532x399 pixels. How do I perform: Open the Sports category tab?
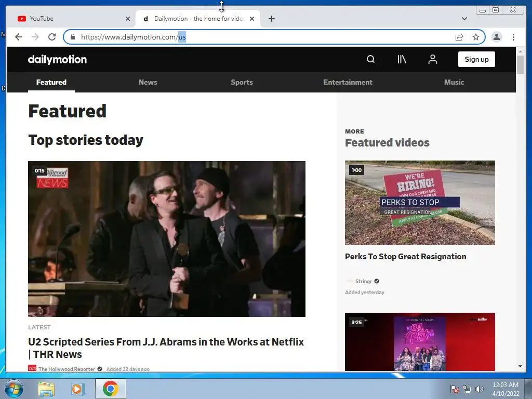(242, 82)
